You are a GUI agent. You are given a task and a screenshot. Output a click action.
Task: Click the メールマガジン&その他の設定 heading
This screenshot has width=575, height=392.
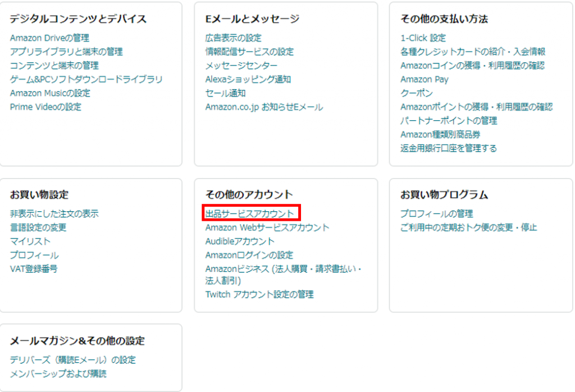click(77, 341)
